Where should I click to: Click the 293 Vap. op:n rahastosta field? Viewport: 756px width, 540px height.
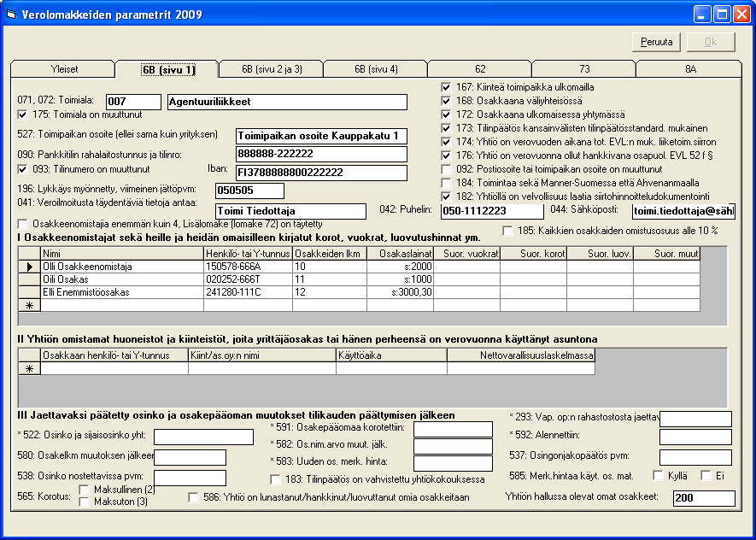(x=695, y=419)
